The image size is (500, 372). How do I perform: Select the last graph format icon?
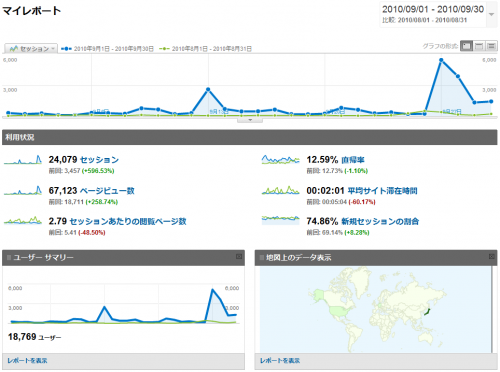click(x=491, y=46)
